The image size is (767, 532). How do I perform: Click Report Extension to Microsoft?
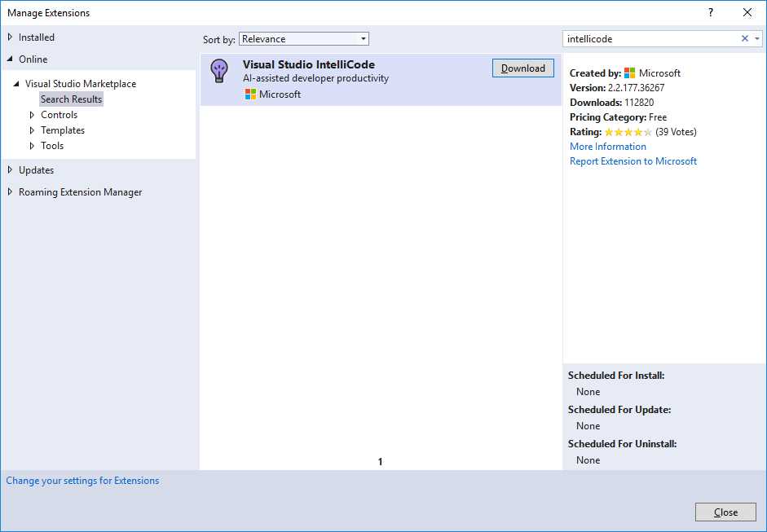pos(633,160)
